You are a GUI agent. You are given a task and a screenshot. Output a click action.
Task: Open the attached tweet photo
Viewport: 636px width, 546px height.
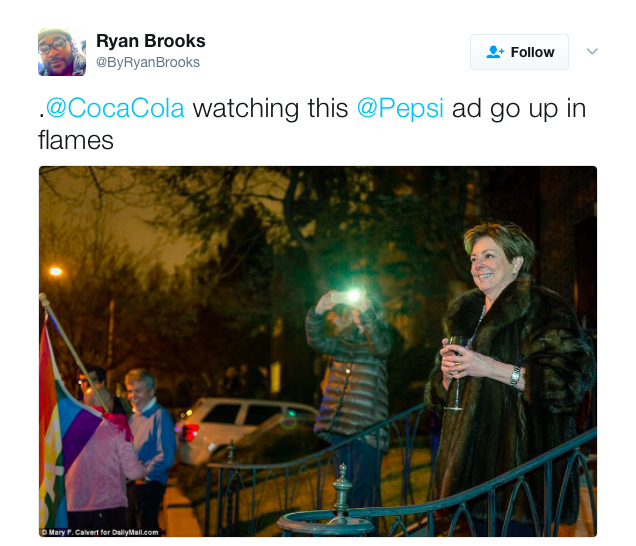click(318, 351)
